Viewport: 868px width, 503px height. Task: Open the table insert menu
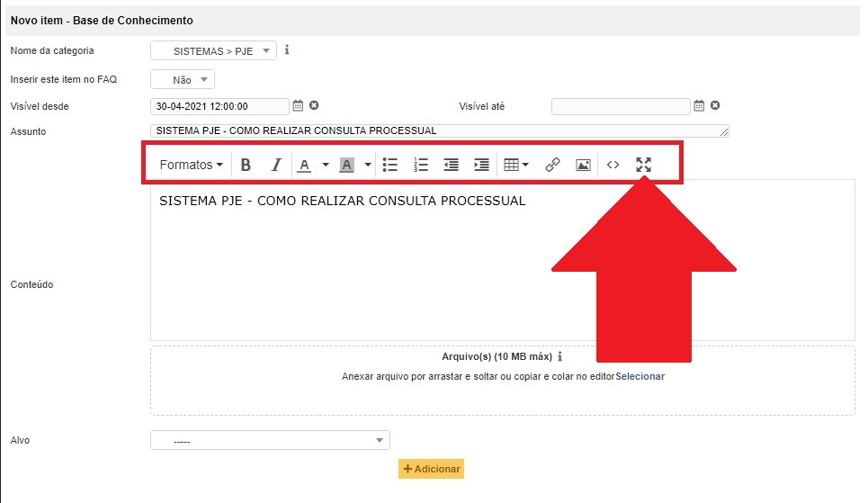[x=516, y=165]
